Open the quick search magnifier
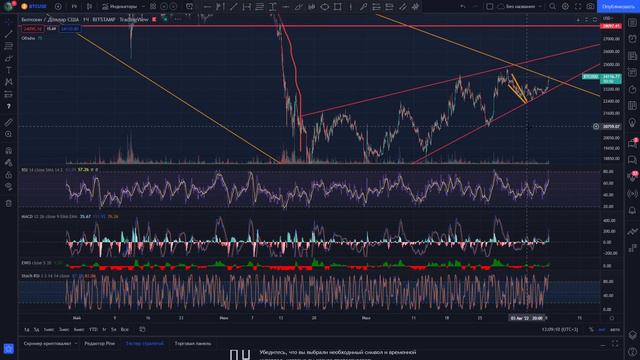Viewport: 640px width, 360px height. pos(552,7)
